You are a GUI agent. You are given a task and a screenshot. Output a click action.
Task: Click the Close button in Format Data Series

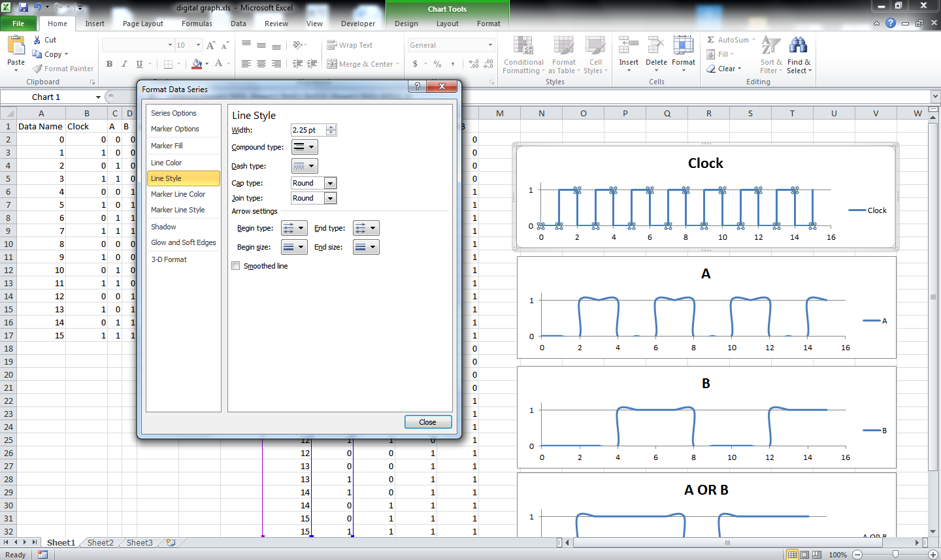[x=428, y=421]
